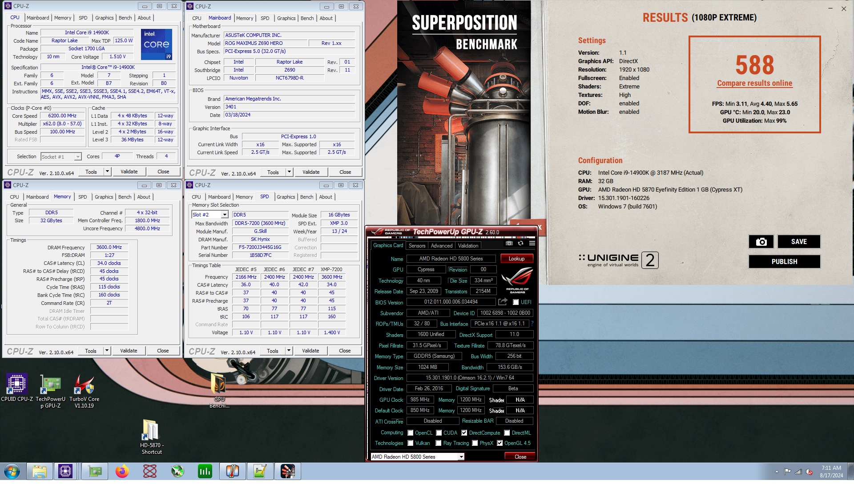The width and height of the screenshot is (854, 504).
Task: Toggle the Vulkan checkbox
Action: coord(411,443)
